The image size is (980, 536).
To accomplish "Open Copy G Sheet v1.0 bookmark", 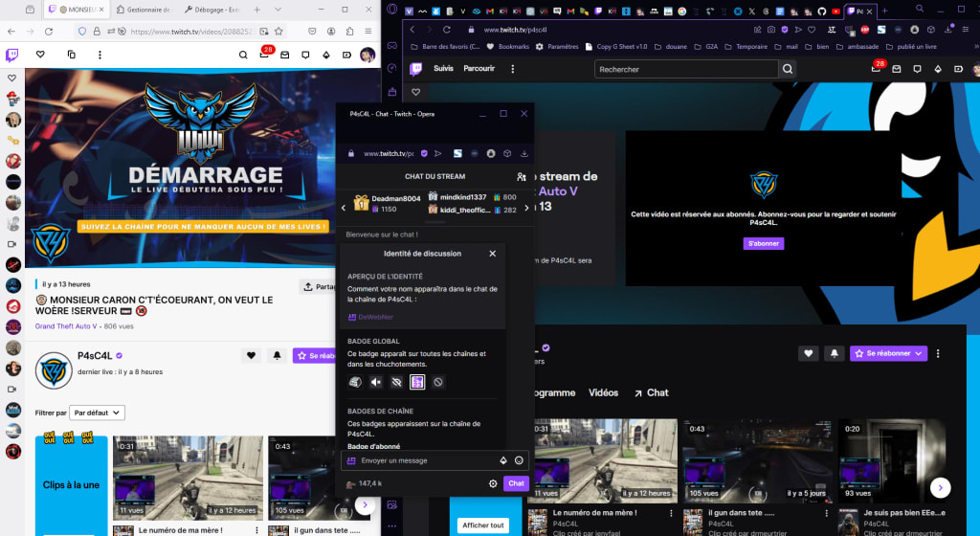I will pos(616,47).
